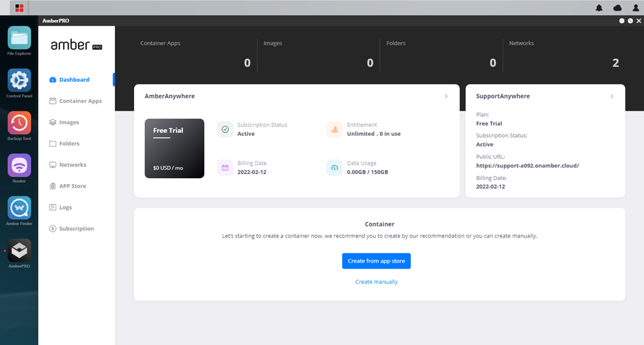Click the Images layers icon

(x=53, y=122)
